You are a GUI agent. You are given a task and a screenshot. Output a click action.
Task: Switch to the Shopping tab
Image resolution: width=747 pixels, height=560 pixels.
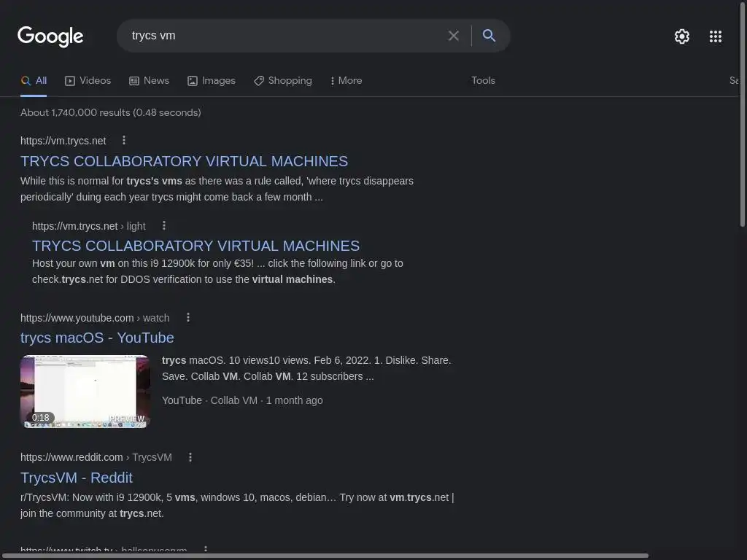tap(283, 81)
